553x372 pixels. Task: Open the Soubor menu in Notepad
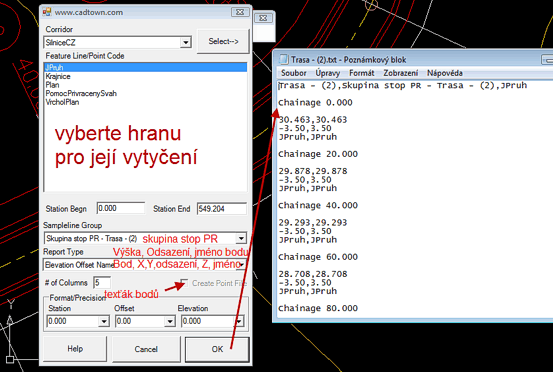coord(293,73)
